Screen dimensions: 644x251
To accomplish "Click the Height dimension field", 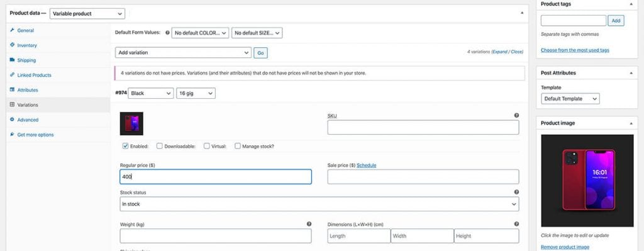I will tap(486, 236).
